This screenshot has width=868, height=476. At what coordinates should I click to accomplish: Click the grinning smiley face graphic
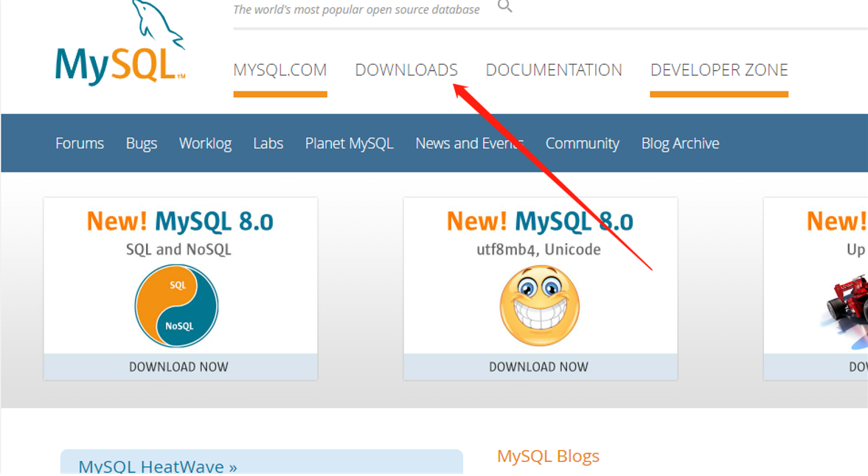540,306
